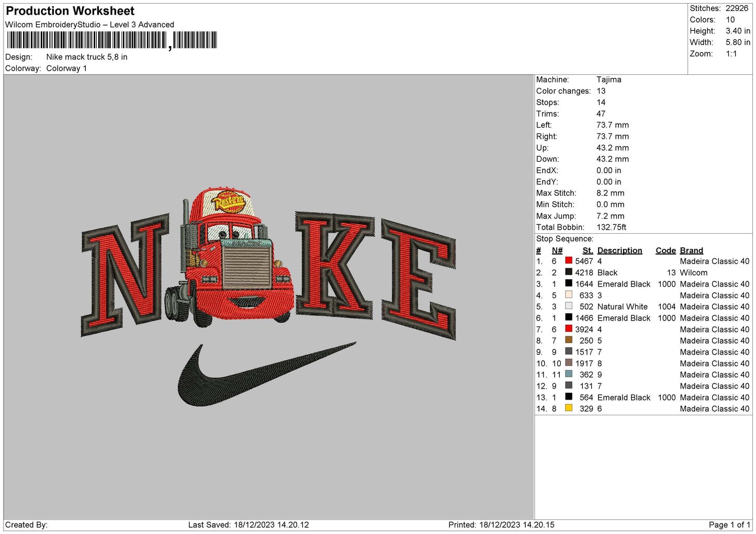Click the code 1004 cell
Screen dimensions: 756x534
tap(667, 306)
